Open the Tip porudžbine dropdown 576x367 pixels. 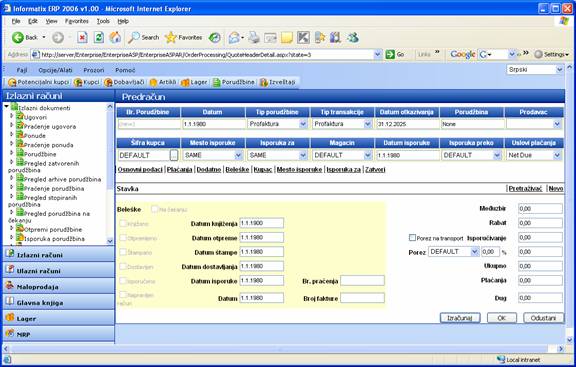pos(303,124)
